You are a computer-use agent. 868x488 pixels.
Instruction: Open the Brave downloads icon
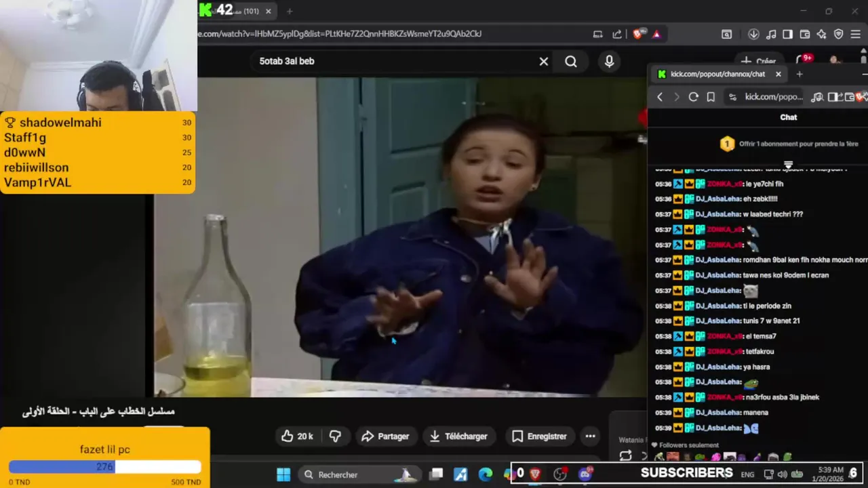pyautogui.click(x=753, y=34)
